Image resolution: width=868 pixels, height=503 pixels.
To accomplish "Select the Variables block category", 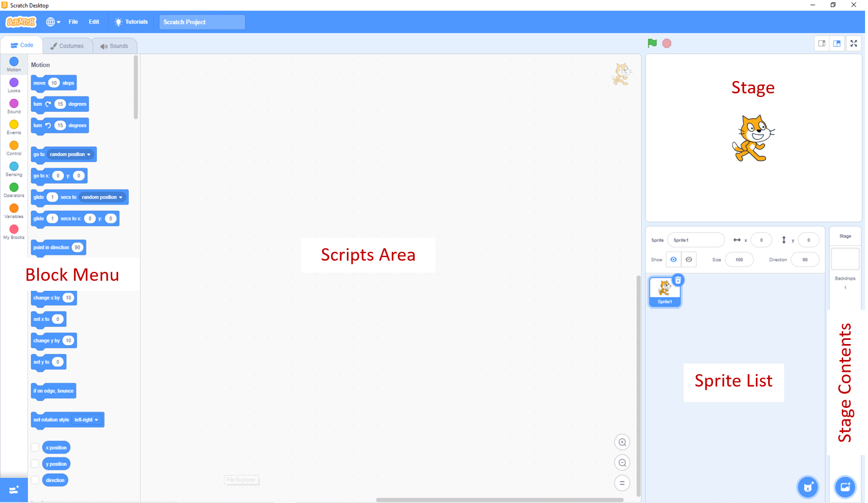I will click(14, 212).
